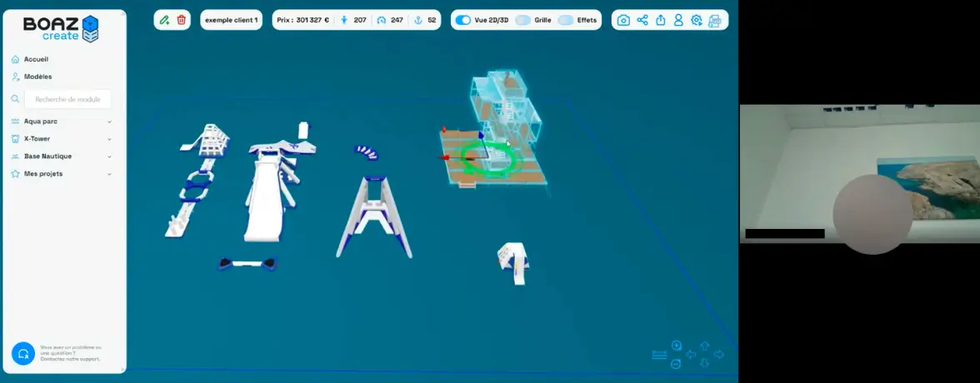Click the blue vertical axis gizmo arrow
Viewport: 980px width, 383px height.
tap(481, 136)
